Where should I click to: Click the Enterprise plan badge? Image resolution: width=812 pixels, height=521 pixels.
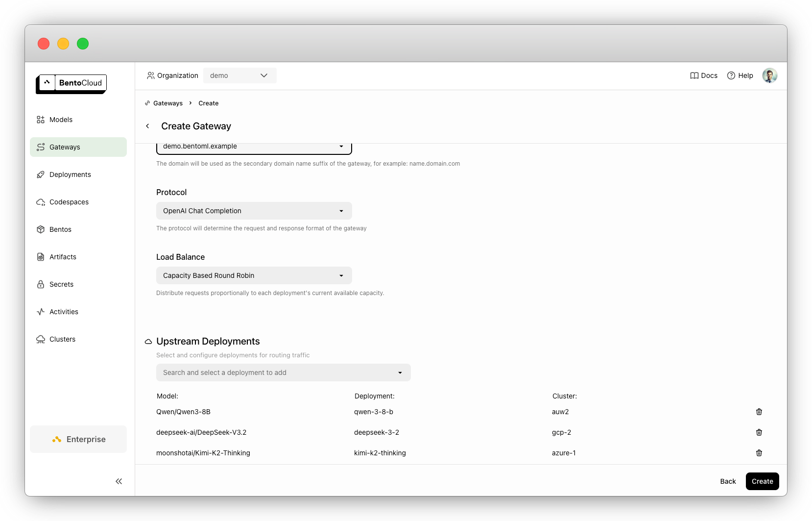pos(78,439)
